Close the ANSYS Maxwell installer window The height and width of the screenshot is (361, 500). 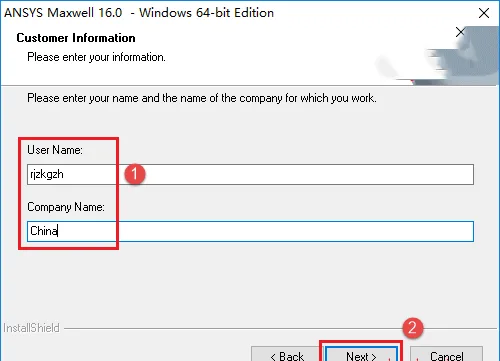tap(484, 13)
